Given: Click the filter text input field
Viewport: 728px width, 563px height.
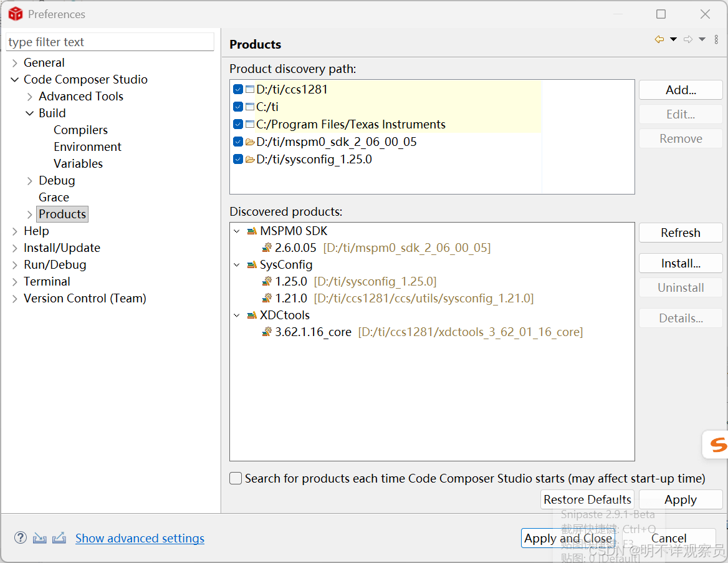Looking at the screenshot, I should 110,42.
